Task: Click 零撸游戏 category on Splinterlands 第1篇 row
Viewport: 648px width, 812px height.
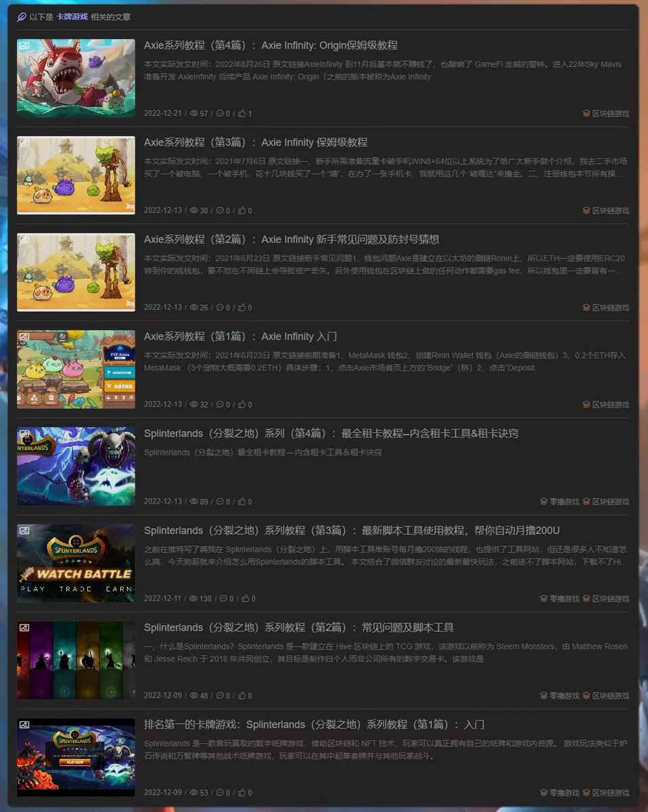Action: point(559,792)
